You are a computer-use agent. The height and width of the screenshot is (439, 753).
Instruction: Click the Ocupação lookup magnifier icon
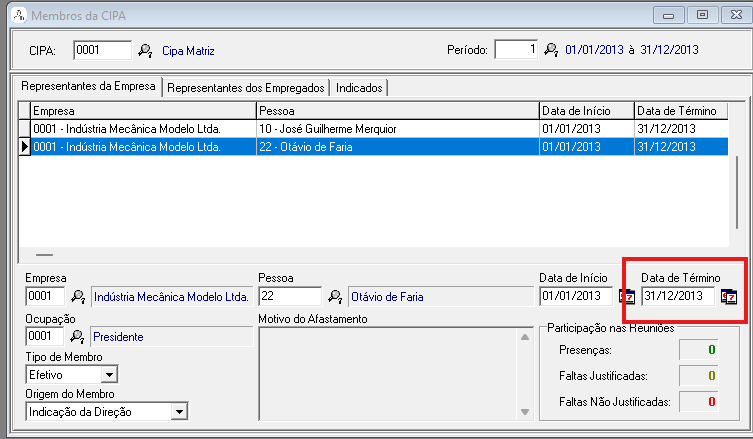point(77,336)
